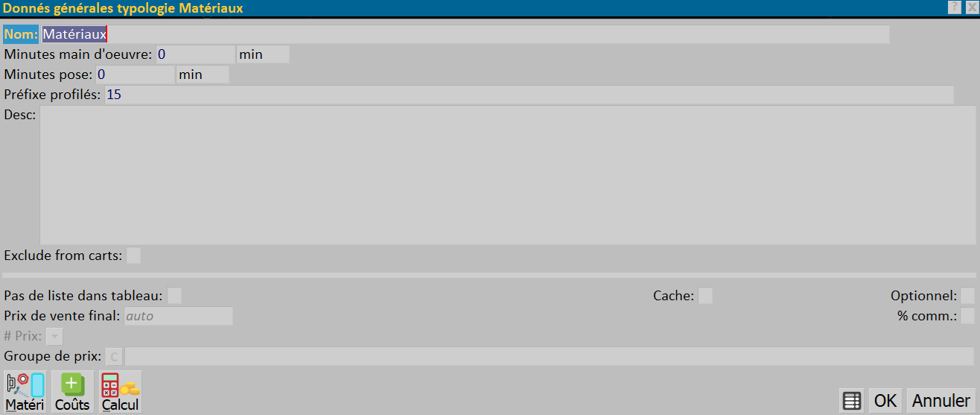Screen dimensions: 980x415
Task: Toggle the Exclude from carts checkbox
Action: pos(133,256)
